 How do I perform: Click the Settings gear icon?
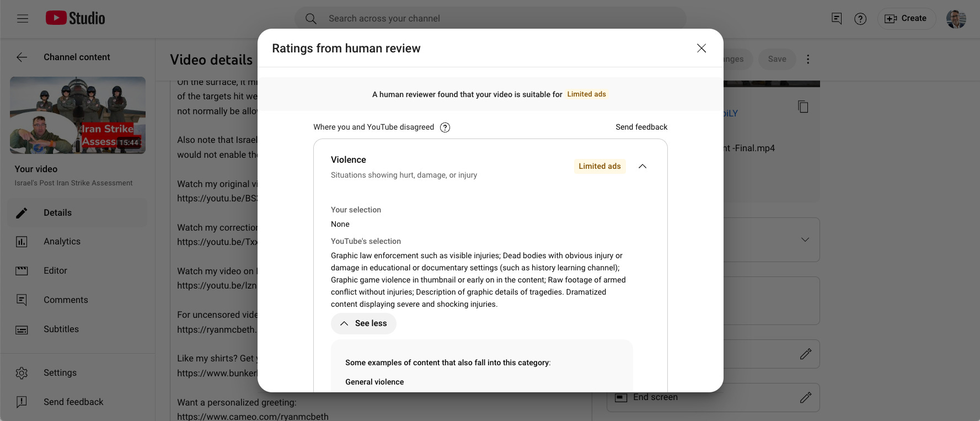(22, 373)
